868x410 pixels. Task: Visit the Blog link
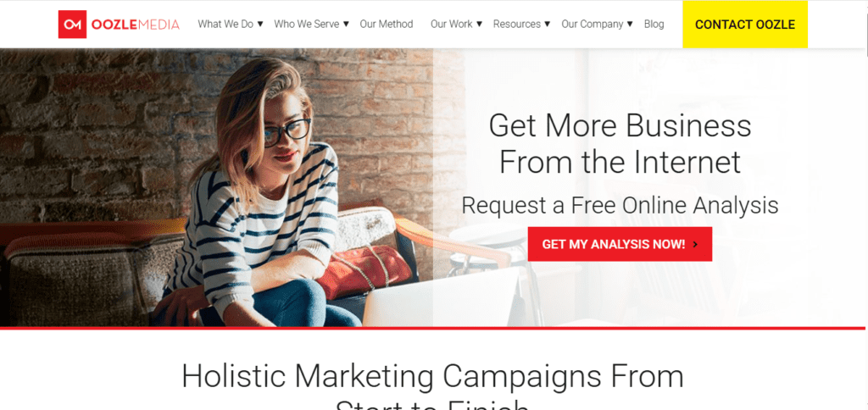click(654, 25)
